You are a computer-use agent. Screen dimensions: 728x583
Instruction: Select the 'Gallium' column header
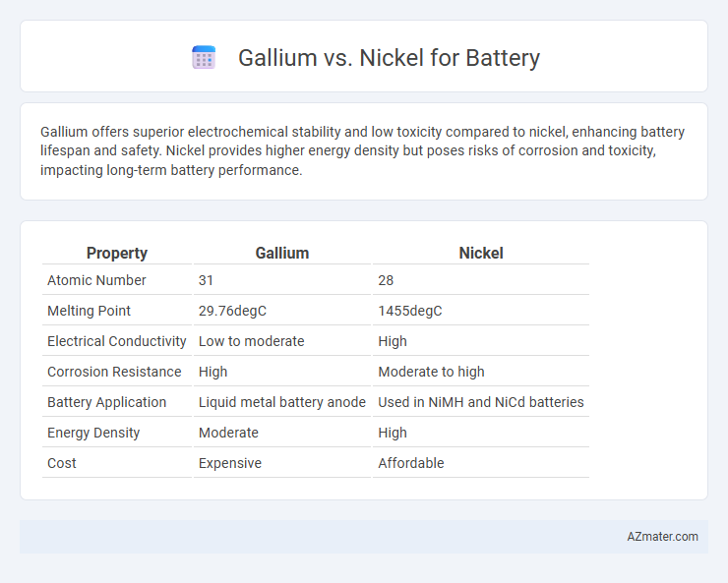pyautogui.click(x=281, y=253)
